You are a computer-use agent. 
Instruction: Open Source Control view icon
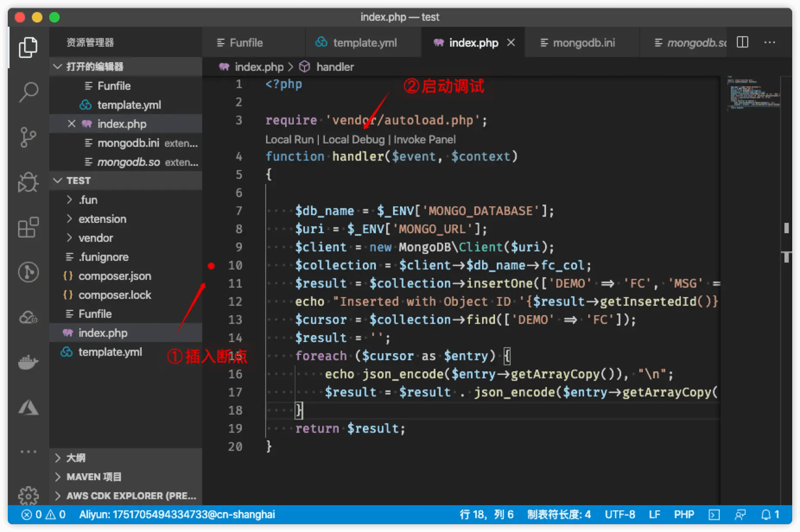point(29,137)
